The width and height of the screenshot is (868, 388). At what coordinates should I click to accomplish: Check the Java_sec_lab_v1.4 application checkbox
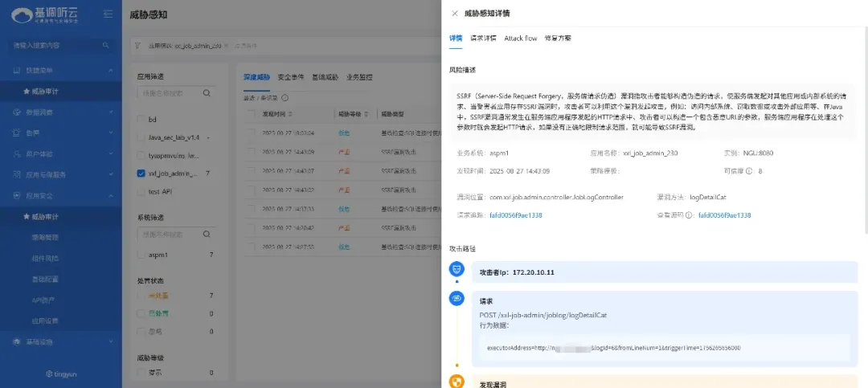tap(141, 137)
